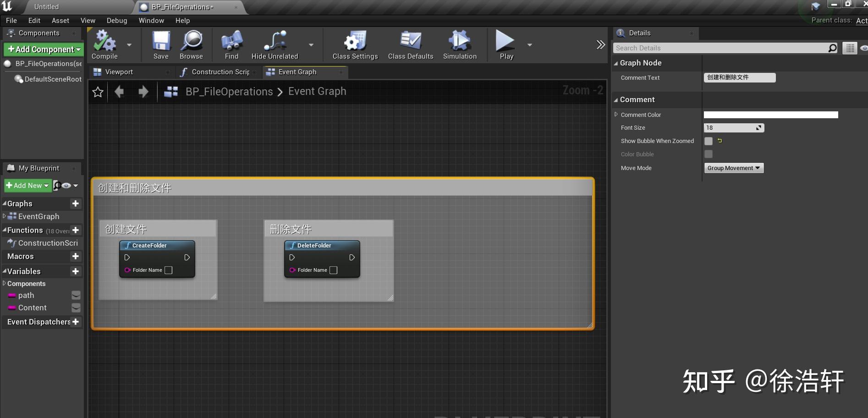868x418 pixels.
Task: Add a new function with plus icon
Action: click(x=76, y=230)
